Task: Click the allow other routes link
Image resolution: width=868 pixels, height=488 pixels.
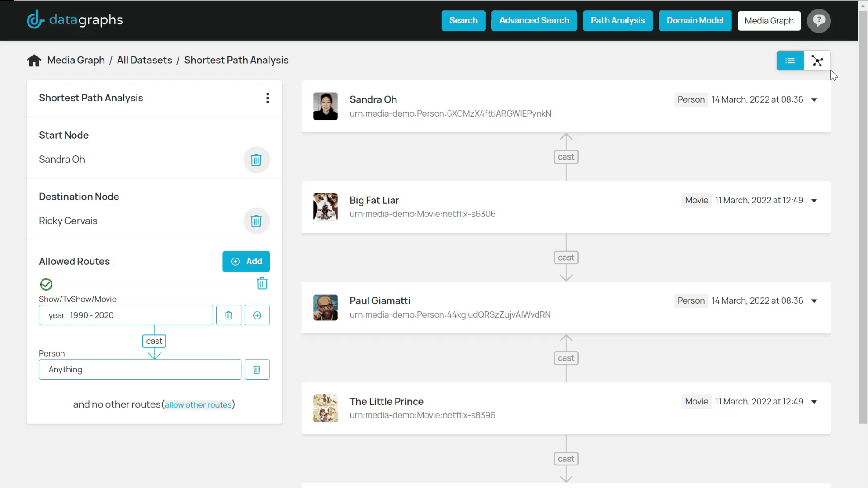Action: pyautogui.click(x=198, y=405)
